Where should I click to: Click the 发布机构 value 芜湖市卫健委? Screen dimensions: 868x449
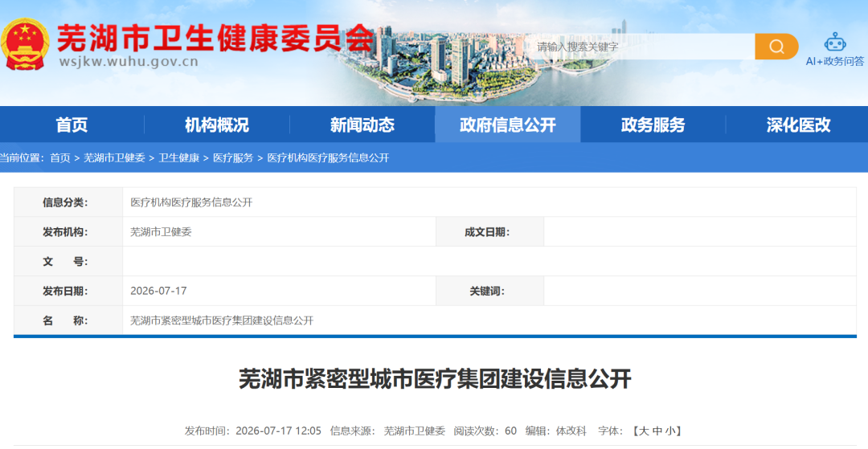161,232
